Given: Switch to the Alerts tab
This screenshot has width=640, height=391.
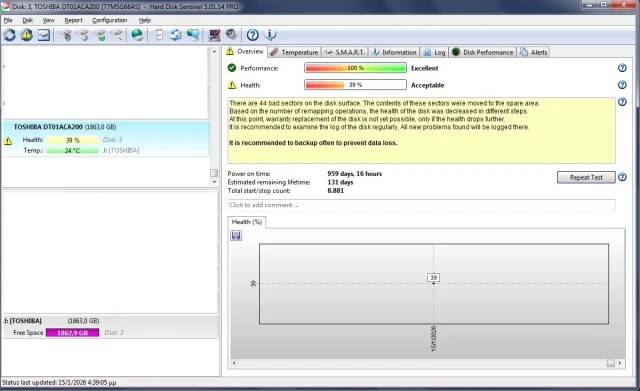Looking at the screenshot, I should tap(534, 52).
